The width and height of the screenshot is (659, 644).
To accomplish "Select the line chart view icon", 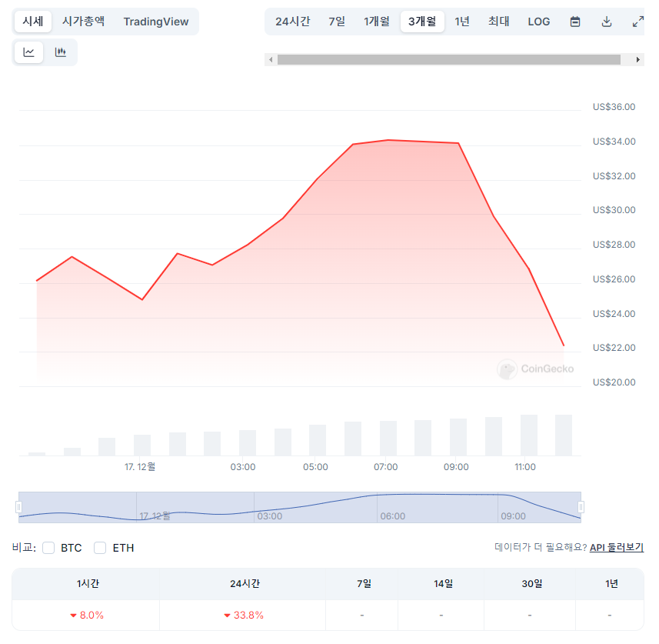I will pyautogui.click(x=28, y=52).
